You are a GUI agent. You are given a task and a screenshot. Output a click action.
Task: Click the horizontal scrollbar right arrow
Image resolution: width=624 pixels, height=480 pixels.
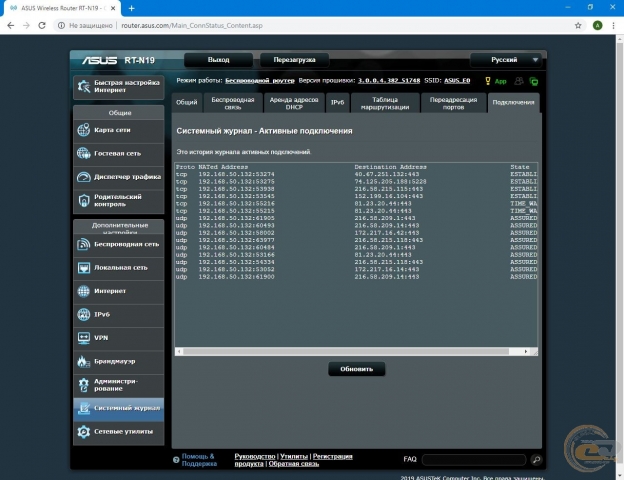[526, 351]
